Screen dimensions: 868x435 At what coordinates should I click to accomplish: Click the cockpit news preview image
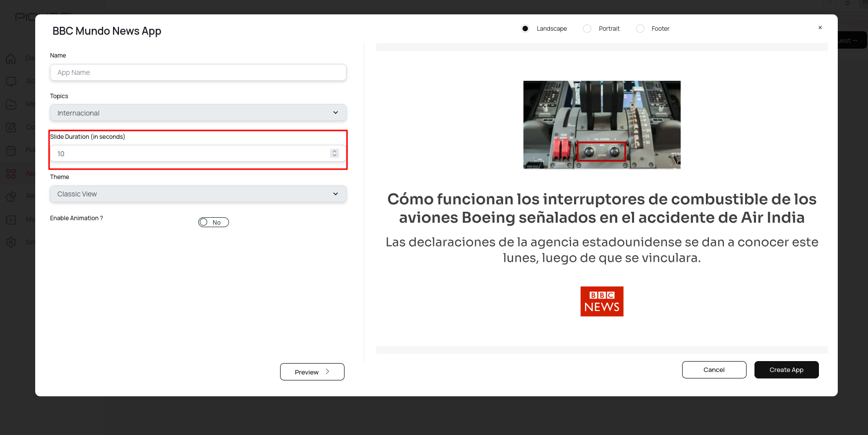click(602, 125)
